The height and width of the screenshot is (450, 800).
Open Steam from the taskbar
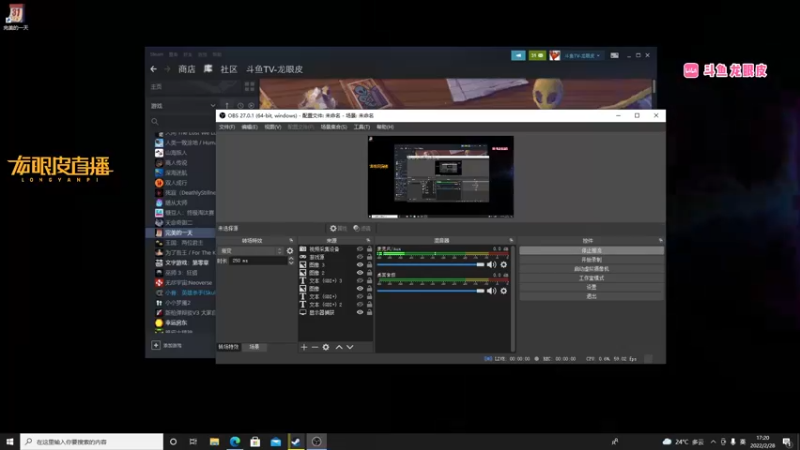pos(296,441)
